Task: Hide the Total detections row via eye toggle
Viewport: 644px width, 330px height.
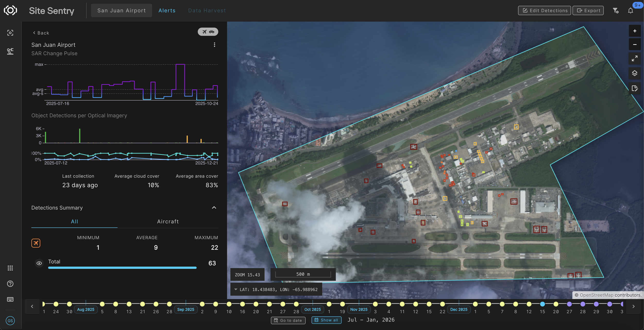Action: (x=39, y=263)
